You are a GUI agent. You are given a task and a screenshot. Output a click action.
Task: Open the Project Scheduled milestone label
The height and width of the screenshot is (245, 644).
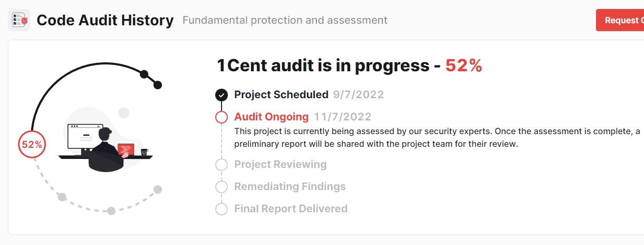(x=281, y=95)
